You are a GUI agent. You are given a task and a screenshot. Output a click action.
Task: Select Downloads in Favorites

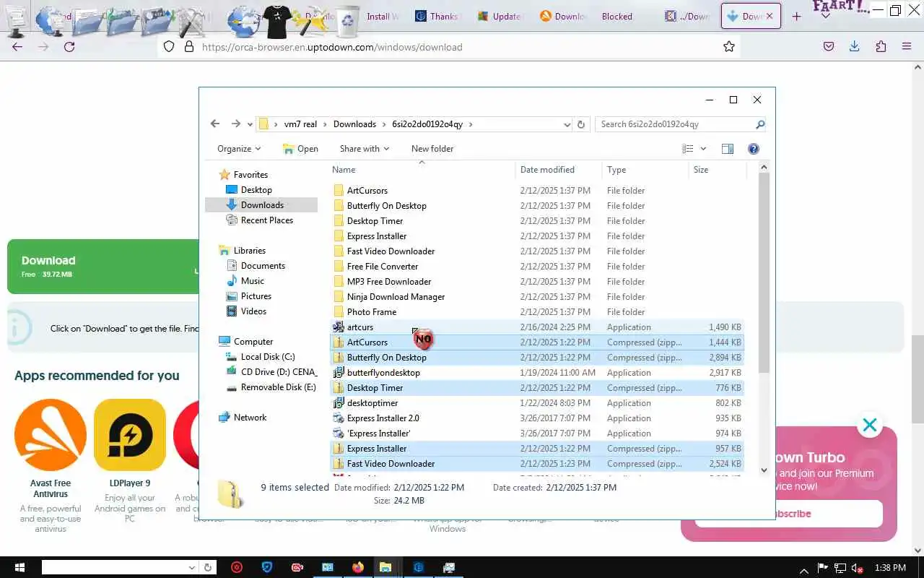coord(261,205)
